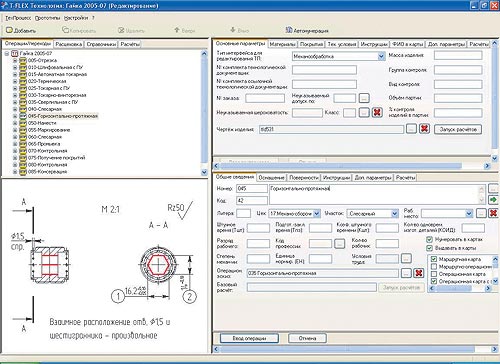Viewport: 500px width, 364px height.
Task: Browse for Условия труда
Action: tap(406, 258)
